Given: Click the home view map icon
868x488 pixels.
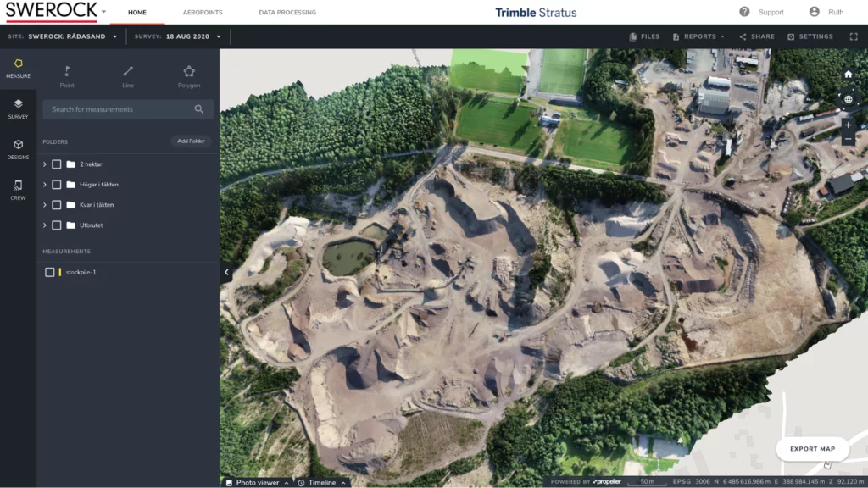Looking at the screenshot, I should tap(848, 75).
